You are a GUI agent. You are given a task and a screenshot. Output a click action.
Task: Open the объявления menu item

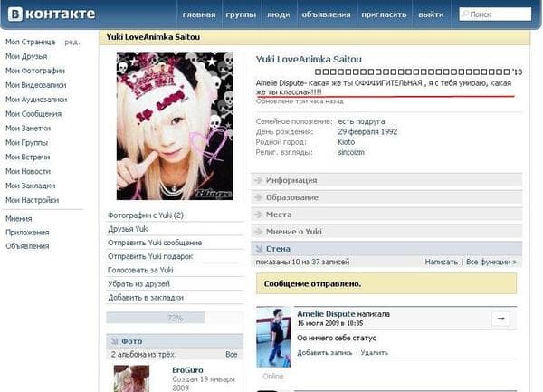pos(326,14)
